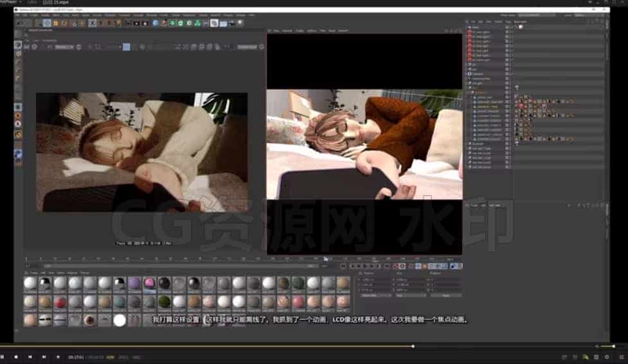Click white sphere material tag on top object row
The height and width of the screenshot is (364, 628).
521,27
